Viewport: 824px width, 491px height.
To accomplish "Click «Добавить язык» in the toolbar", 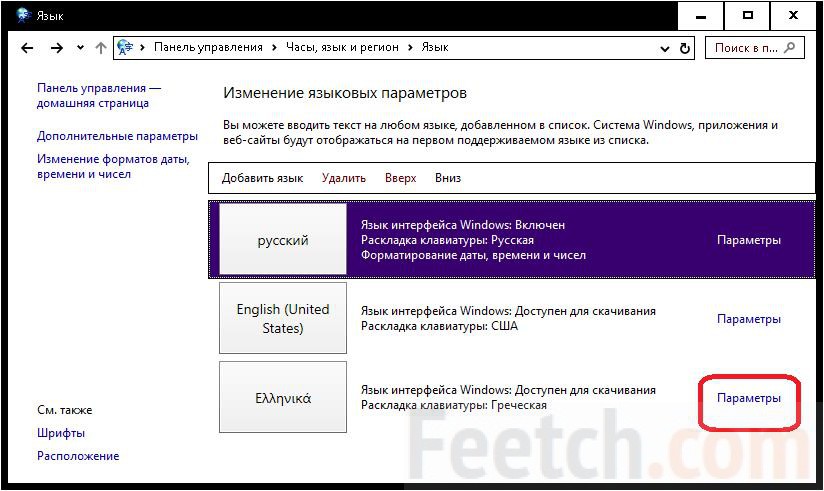I will tap(262, 178).
